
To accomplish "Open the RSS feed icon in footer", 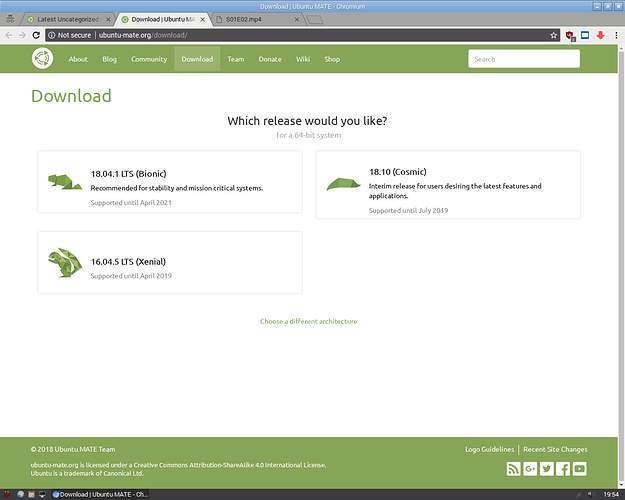I will tap(513, 469).
